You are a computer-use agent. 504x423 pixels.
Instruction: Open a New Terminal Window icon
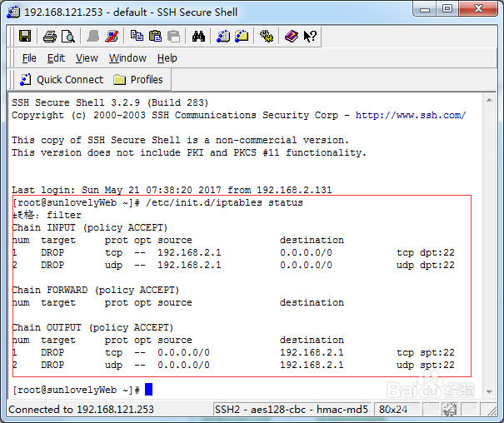(x=223, y=36)
